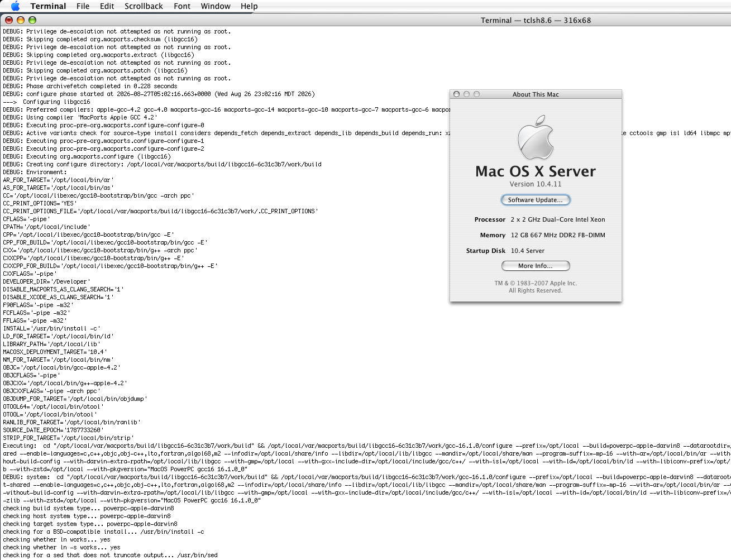Select '12 GB 667 MHz DDR2 FB-DIMM'
The image size is (731, 560).
coord(558,235)
